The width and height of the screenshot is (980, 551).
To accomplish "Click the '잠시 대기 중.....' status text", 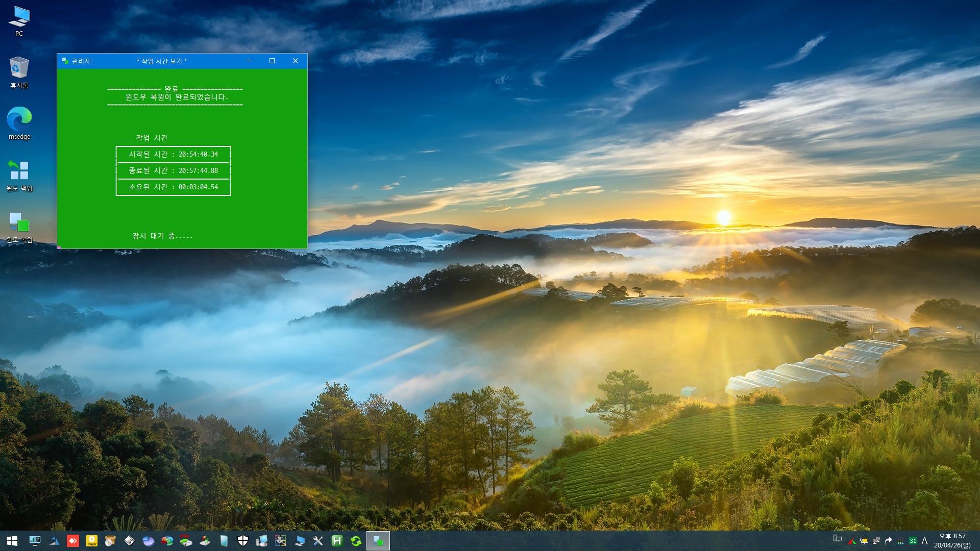I will pyautogui.click(x=162, y=236).
